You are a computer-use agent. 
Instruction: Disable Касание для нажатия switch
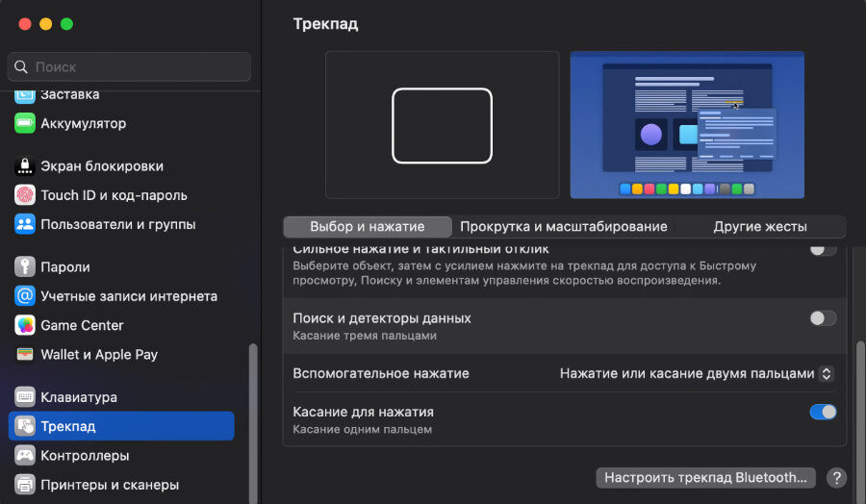[x=823, y=412]
